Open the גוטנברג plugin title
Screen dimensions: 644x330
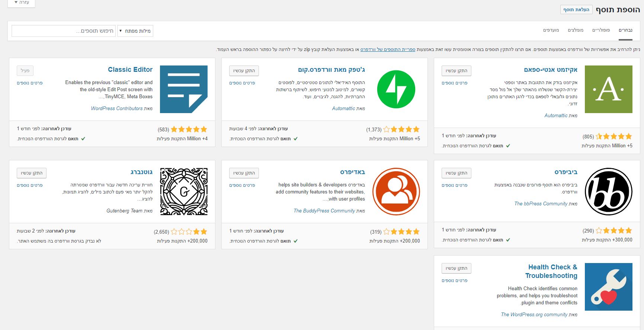(x=141, y=172)
